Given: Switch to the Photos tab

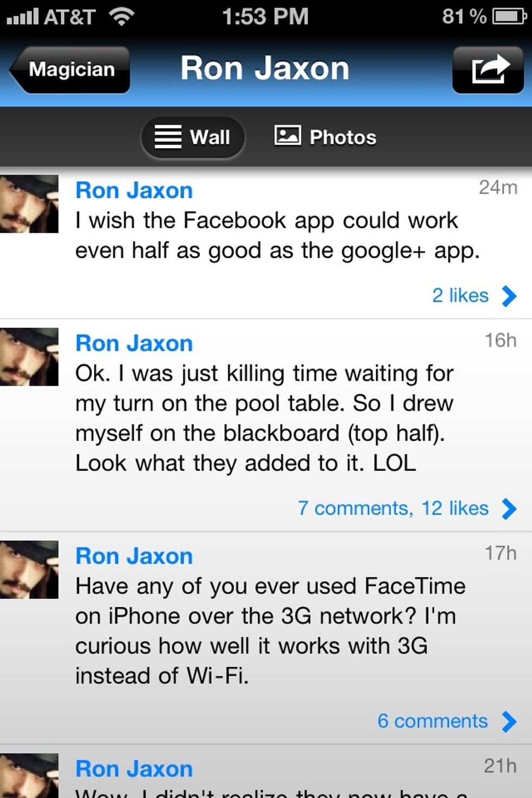Looking at the screenshot, I should coord(325,137).
